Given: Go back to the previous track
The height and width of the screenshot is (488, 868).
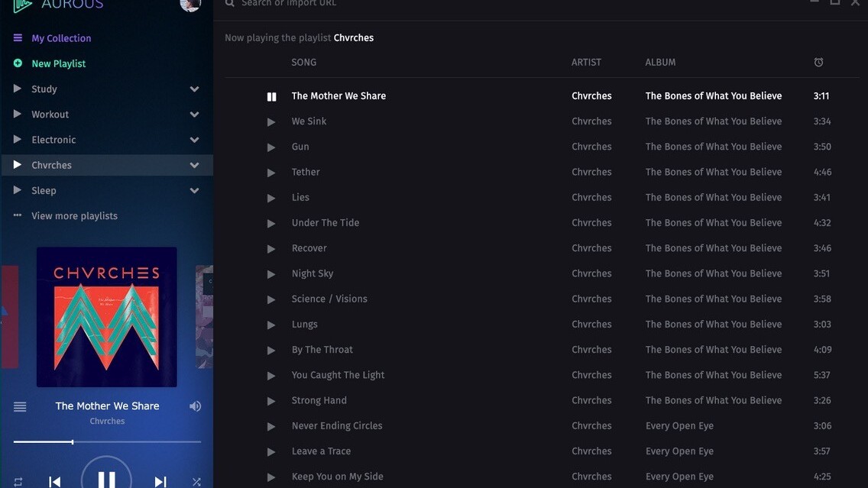Looking at the screenshot, I should tap(55, 481).
